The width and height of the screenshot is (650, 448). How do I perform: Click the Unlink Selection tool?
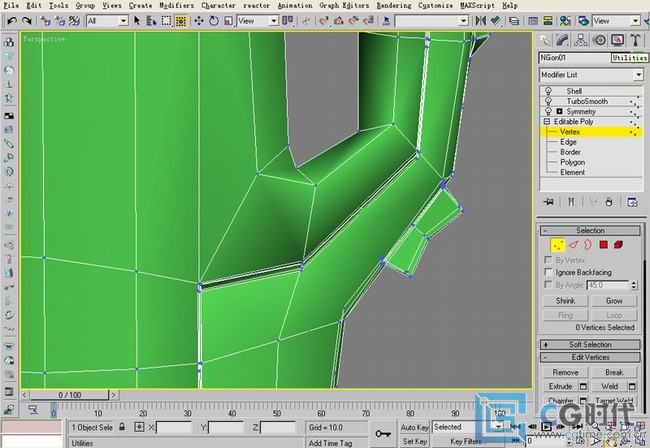[60, 21]
